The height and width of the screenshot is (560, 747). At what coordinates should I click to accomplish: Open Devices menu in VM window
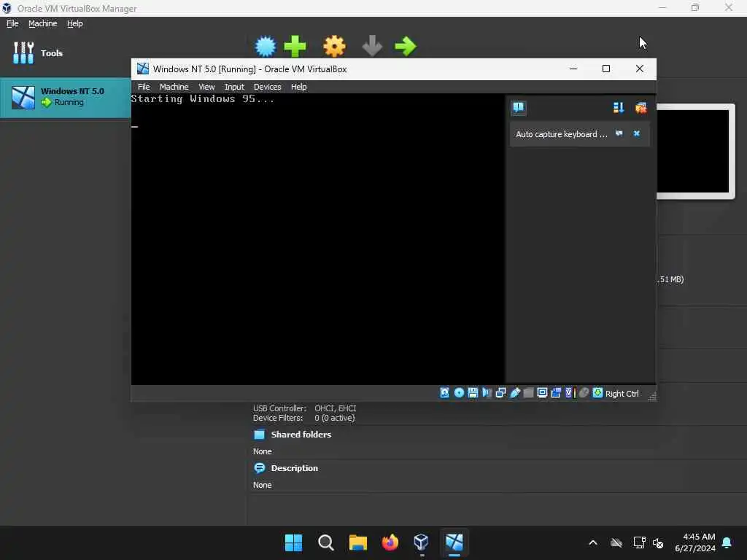[x=267, y=87]
